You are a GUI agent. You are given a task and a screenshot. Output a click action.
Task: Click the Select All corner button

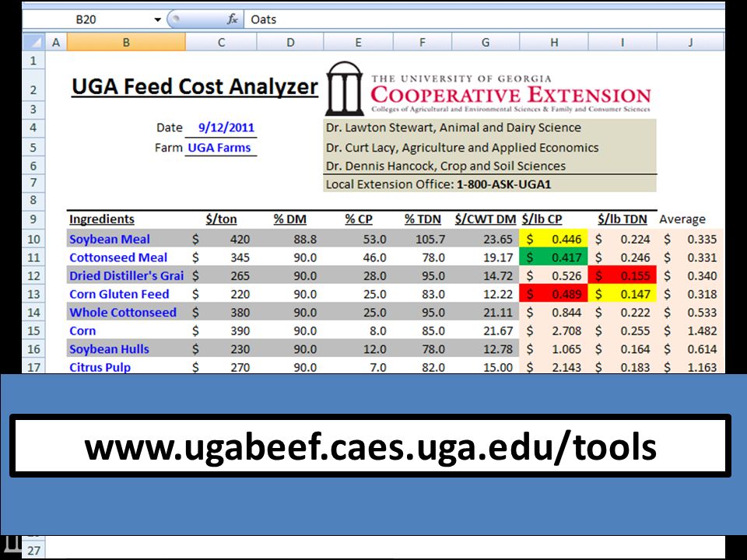click(33, 42)
